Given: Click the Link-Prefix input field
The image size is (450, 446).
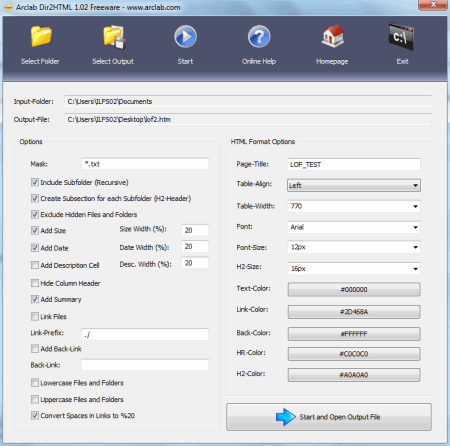Looking at the screenshot, I should click(x=145, y=334).
